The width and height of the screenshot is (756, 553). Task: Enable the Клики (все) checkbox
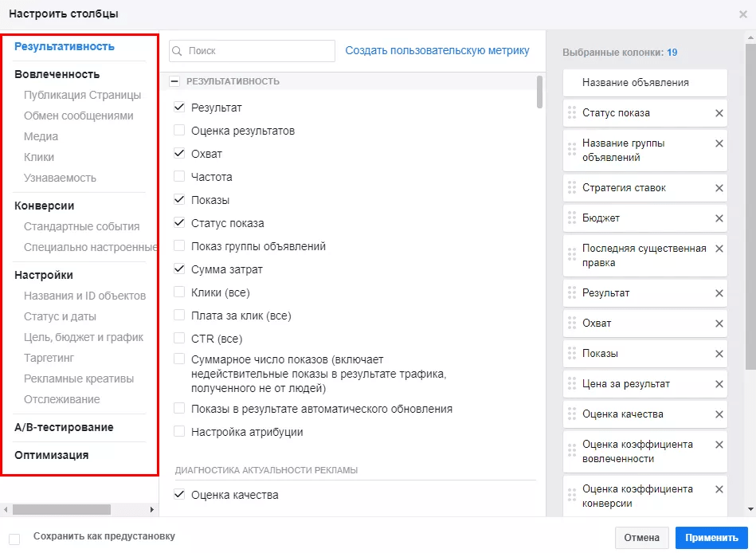click(x=179, y=292)
